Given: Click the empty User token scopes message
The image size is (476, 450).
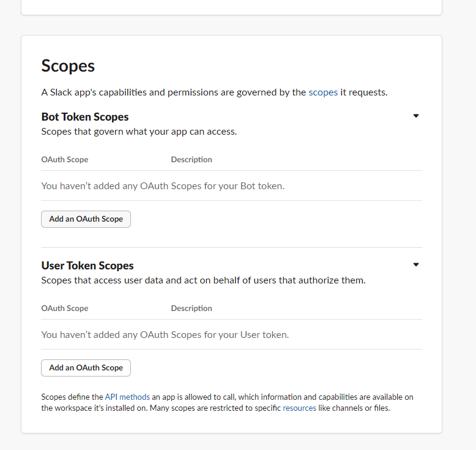Looking at the screenshot, I should 165,335.
